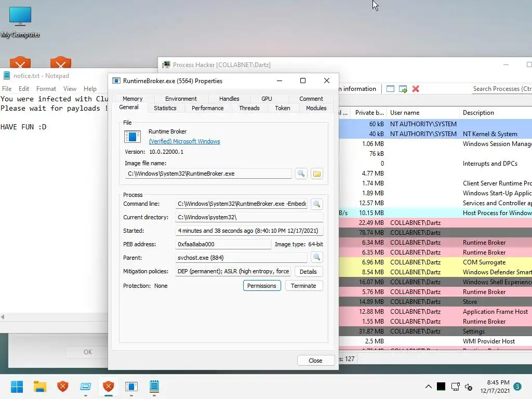532x399 pixels.
Task: Switch to the Properties window taskbar icon
Action: pyautogui.click(x=131, y=387)
